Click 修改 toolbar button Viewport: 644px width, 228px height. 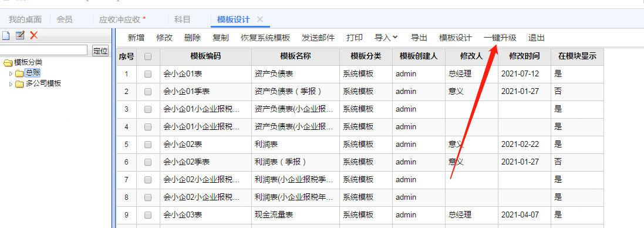[164, 38]
